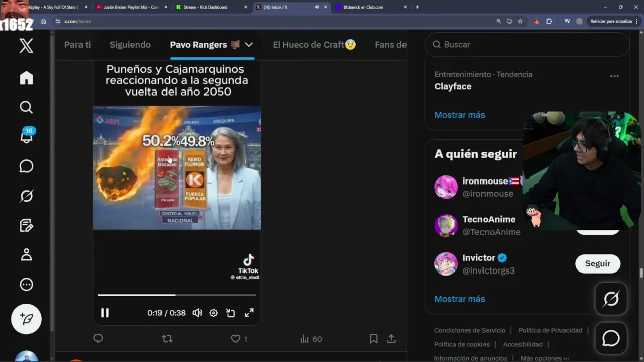Screen dimensions: 644x362
Task: Seek within video progress bar
Action: 177,295
